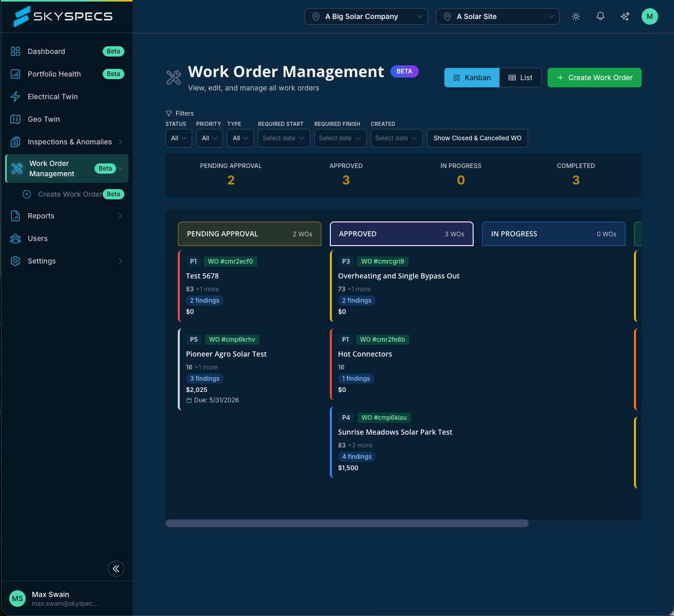Screen dimensions: 674x616
Task: Click the In Progress column header
Action: click(554, 234)
